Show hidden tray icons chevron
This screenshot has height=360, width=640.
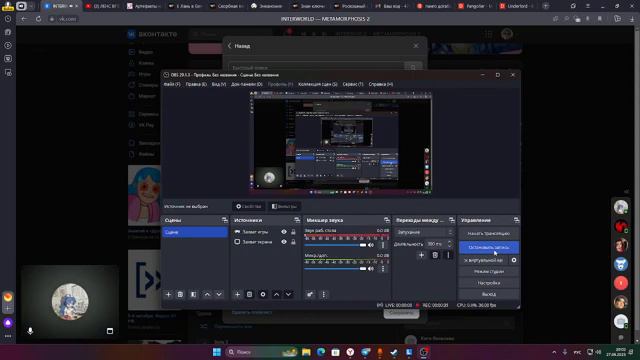pos(554,352)
